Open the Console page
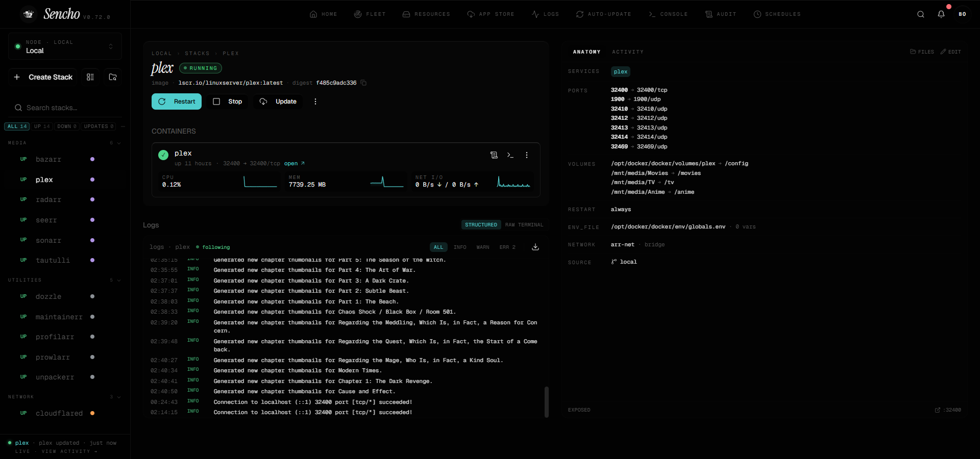Screen dimensions: 980x459 [x=668, y=14]
